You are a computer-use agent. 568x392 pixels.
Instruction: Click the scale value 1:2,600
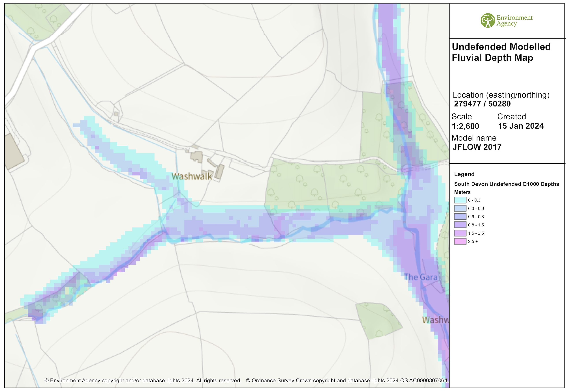465,126
